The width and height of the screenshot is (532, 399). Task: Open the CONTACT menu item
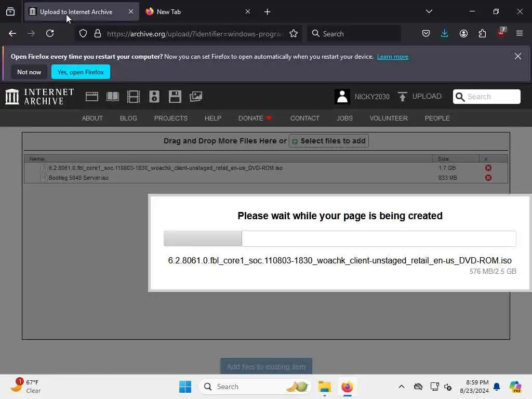tap(304, 118)
